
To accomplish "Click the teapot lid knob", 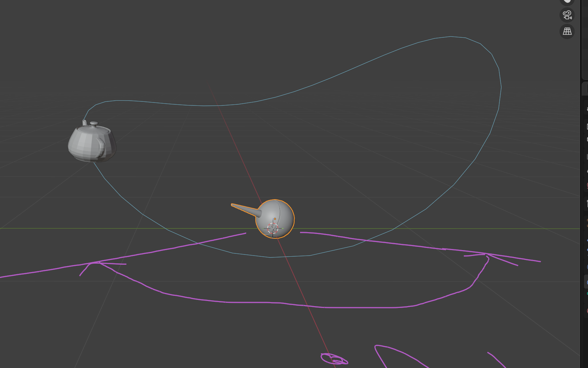I will click(94, 124).
